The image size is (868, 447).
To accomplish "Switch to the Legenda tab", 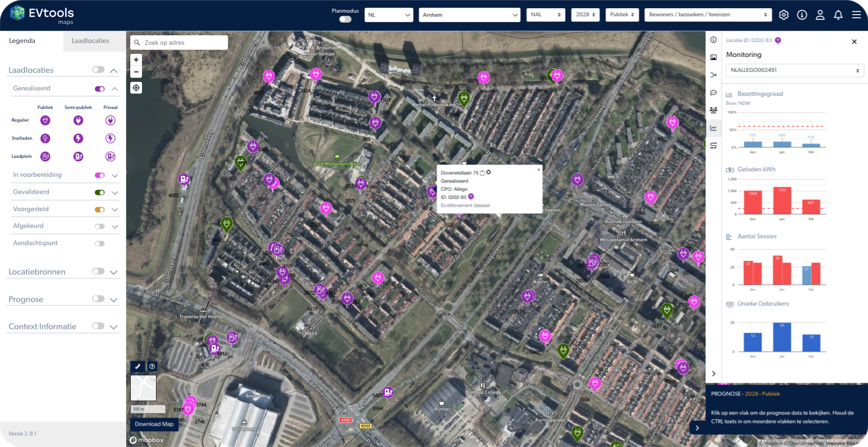I will click(22, 41).
